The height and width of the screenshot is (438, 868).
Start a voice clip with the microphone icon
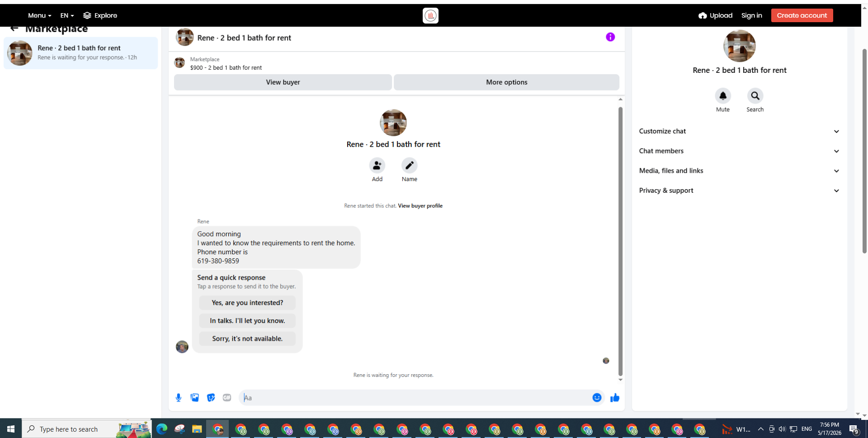[179, 398]
